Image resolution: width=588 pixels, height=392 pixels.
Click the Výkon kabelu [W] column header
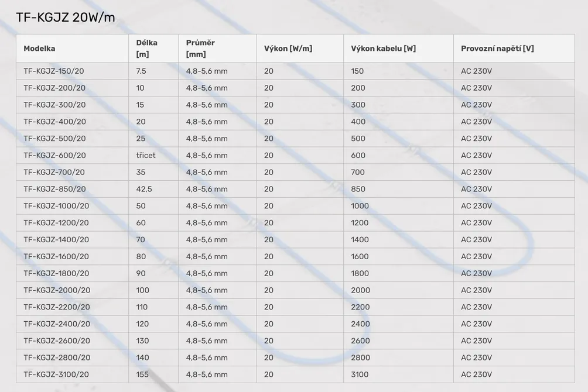(x=384, y=49)
